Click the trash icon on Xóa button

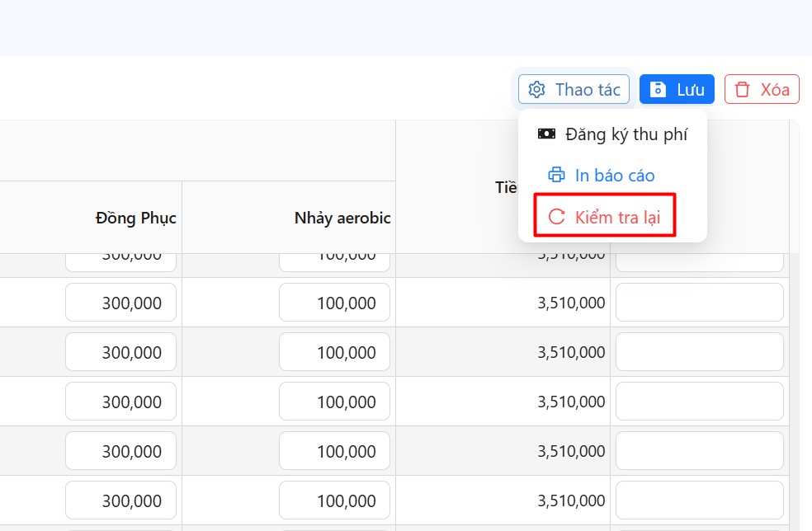pyautogui.click(x=743, y=90)
